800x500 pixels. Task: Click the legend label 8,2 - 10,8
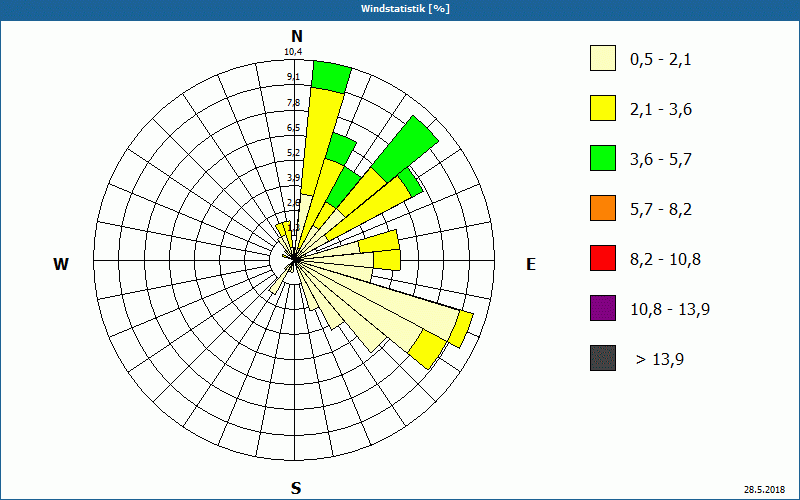point(665,260)
